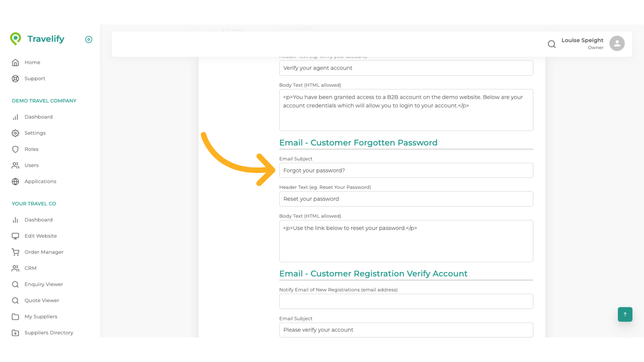The height and width of the screenshot is (362, 644).
Task: Open the Roles shield icon
Action: point(15,149)
